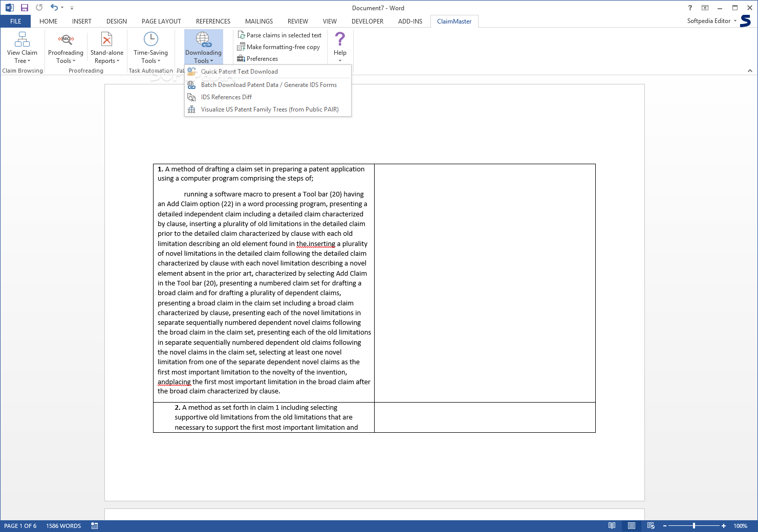758x532 pixels.
Task: Switch to the HOME tab
Action: pyautogui.click(x=48, y=21)
